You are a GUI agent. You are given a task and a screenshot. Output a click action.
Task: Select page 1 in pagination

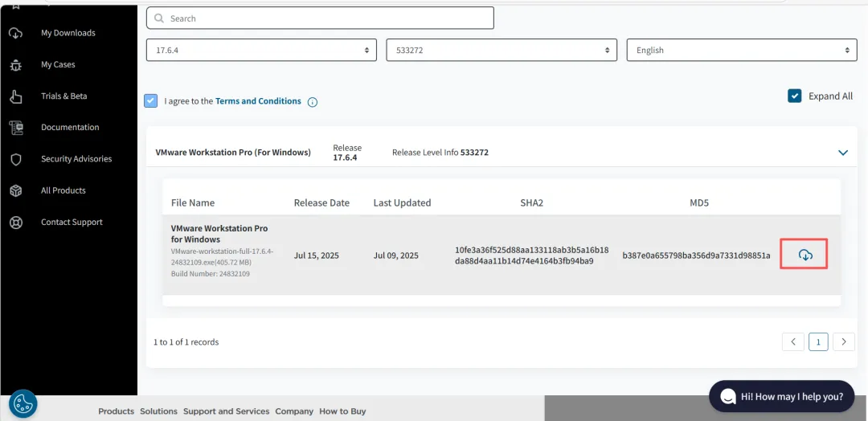(818, 342)
